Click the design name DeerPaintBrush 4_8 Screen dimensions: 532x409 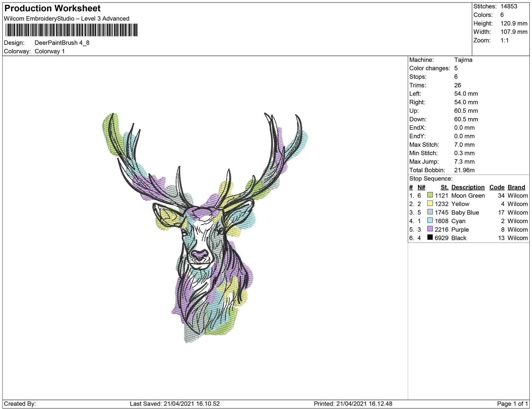(61, 43)
